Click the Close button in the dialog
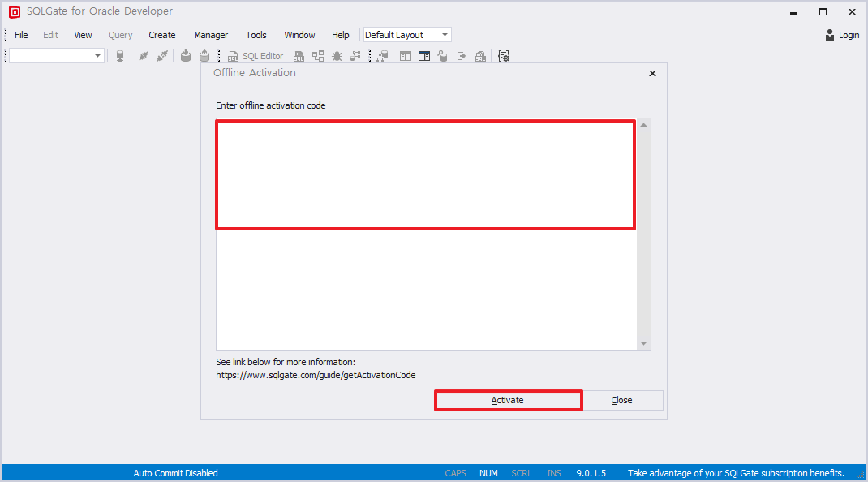Viewport: 868px width, 482px height. coord(621,401)
